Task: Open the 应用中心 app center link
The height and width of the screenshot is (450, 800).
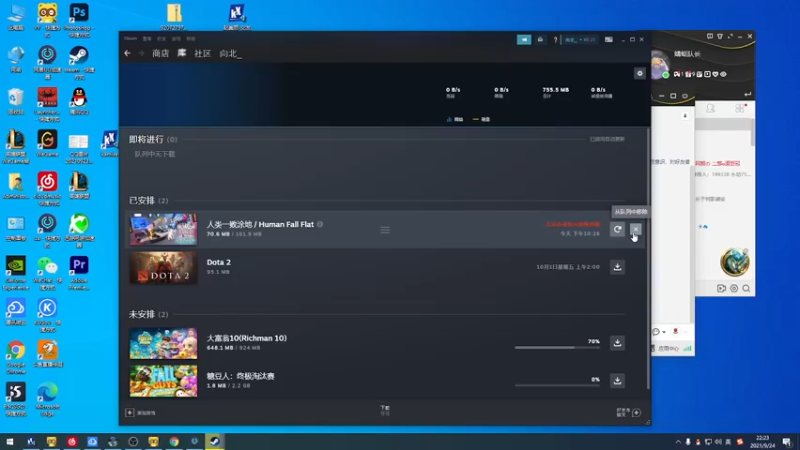Action: coord(669,348)
